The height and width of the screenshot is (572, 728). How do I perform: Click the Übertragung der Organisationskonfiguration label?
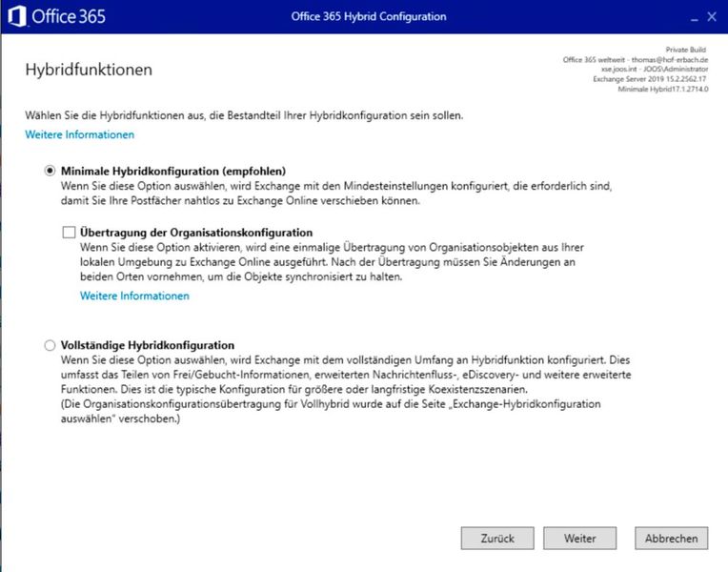click(196, 233)
